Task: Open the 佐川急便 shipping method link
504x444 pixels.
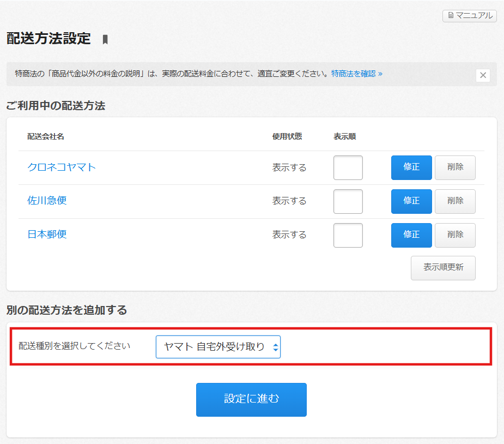Action: click(x=47, y=201)
